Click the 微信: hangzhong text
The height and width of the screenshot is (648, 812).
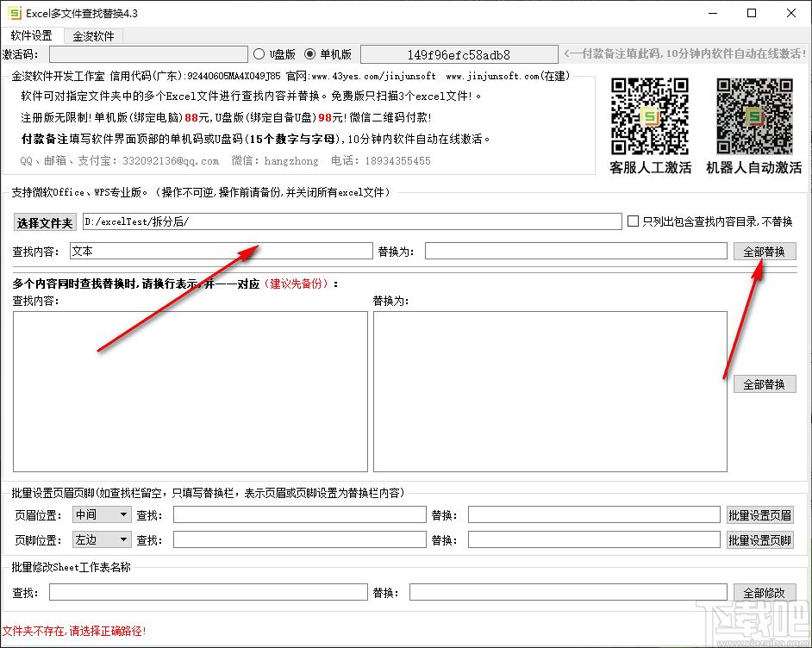pos(275,161)
